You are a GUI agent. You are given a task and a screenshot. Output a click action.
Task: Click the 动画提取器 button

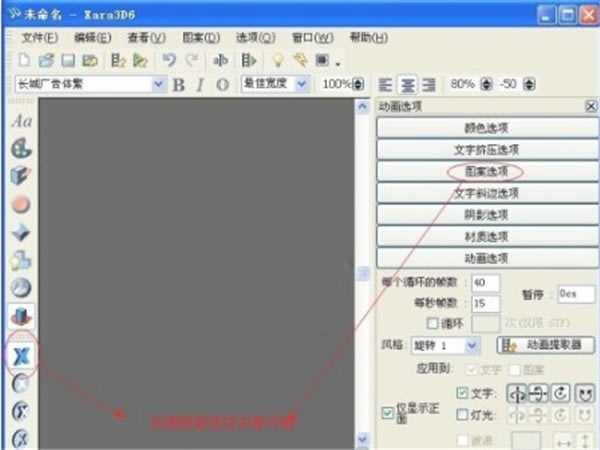(x=546, y=346)
